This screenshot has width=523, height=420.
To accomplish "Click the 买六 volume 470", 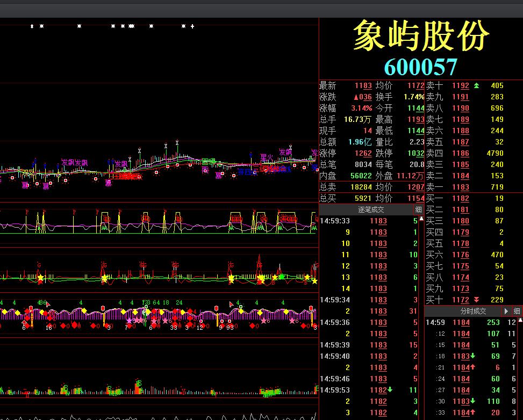I will coord(497,255).
